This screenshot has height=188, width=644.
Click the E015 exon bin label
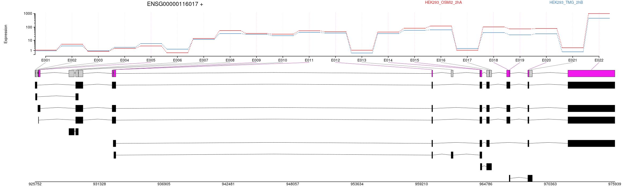coord(414,60)
